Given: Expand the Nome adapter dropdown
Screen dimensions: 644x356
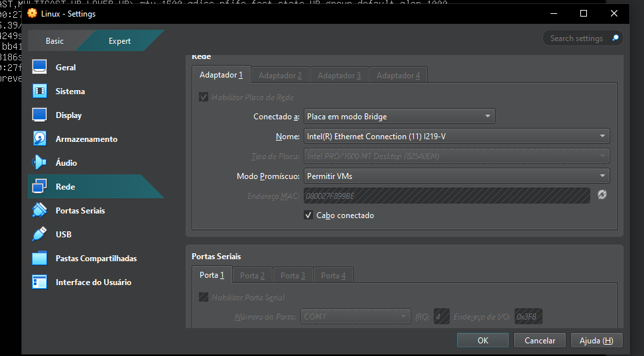Looking at the screenshot, I should tap(457, 136).
